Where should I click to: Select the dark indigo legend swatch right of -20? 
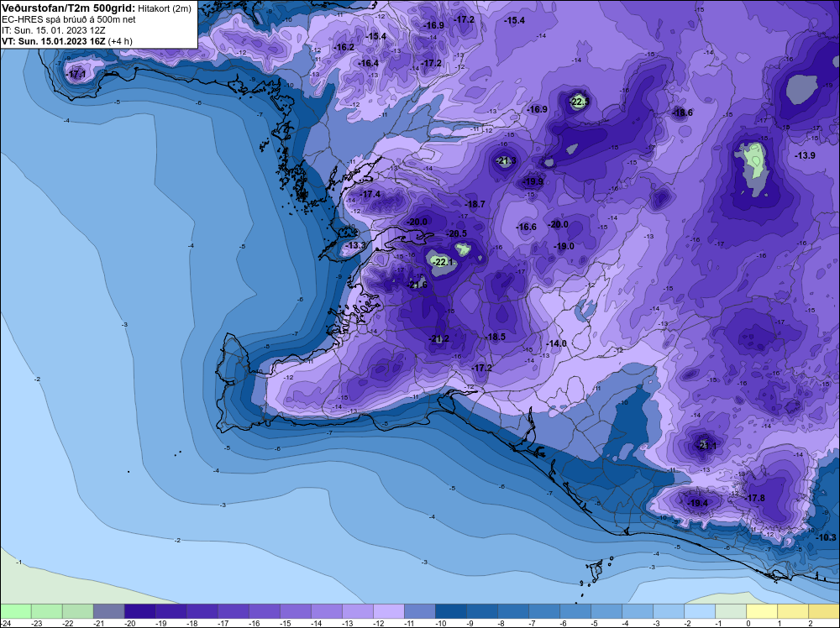[139, 611]
